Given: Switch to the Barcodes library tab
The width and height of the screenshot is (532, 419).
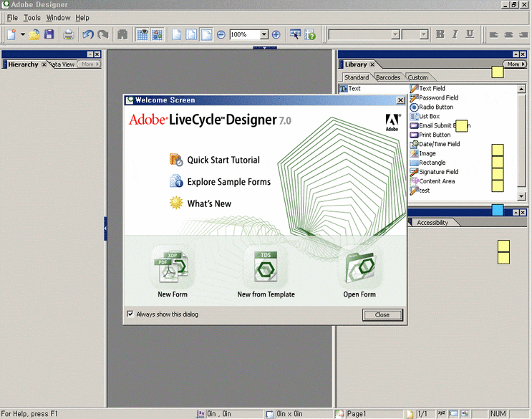Looking at the screenshot, I should coord(388,77).
